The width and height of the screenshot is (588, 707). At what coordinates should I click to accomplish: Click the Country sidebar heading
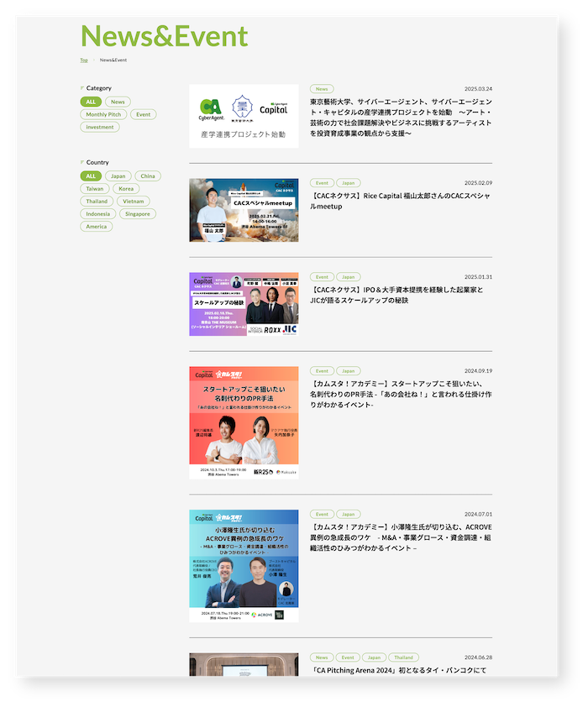pos(97,163)
